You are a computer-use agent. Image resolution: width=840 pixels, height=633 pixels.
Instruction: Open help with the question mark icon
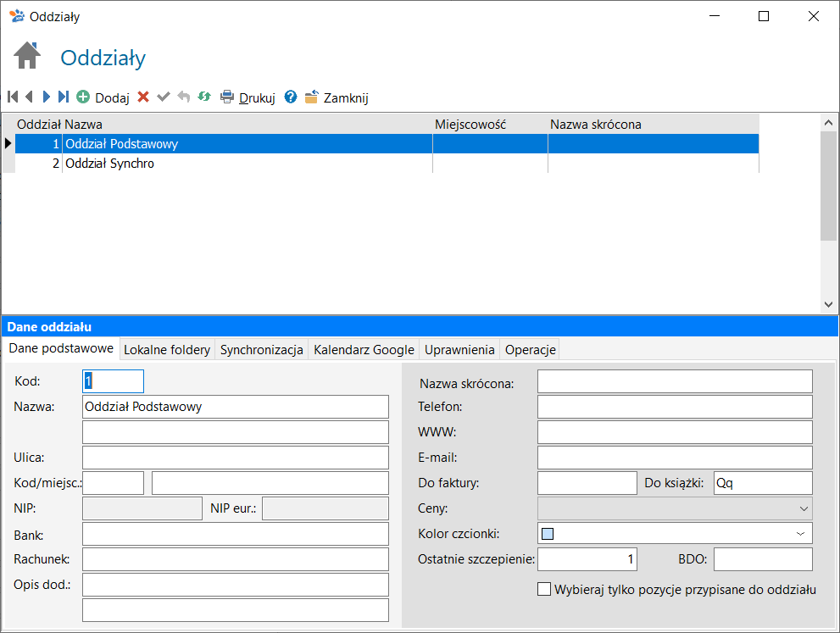pyautogui.click(x=291, y=97)
